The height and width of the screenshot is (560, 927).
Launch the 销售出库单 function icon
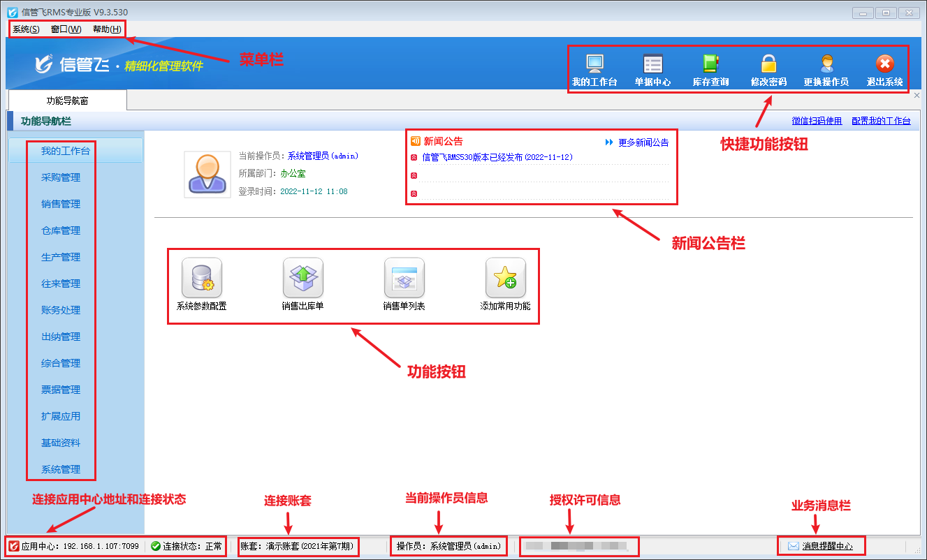(x=302, y=278)
